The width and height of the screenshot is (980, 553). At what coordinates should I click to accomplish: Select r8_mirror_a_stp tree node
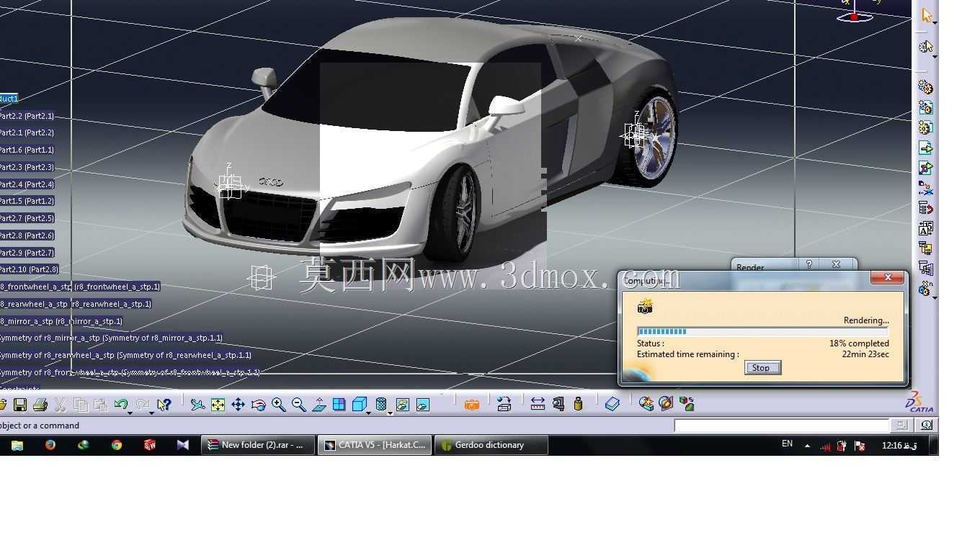pyautogui.click(x=61, y=321)
